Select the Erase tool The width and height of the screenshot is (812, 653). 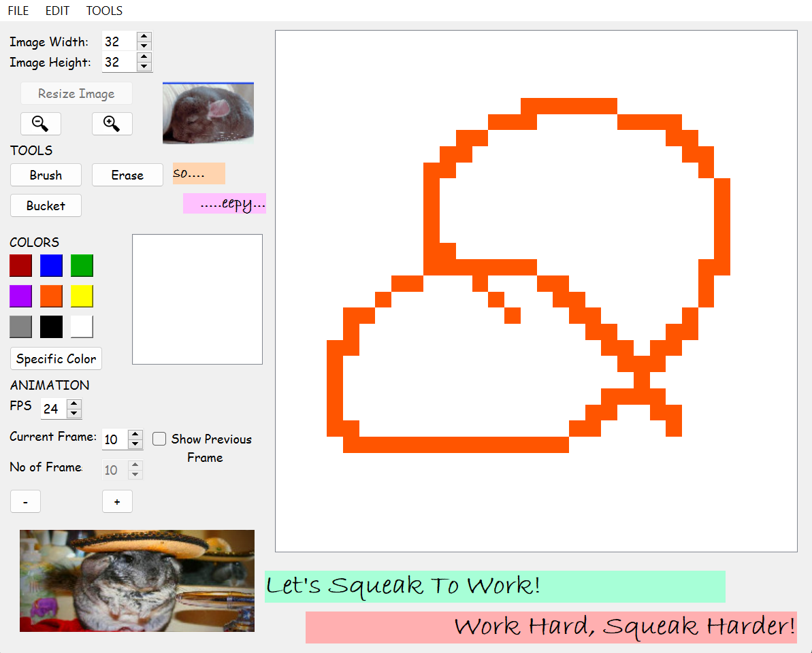pos(127,175)
